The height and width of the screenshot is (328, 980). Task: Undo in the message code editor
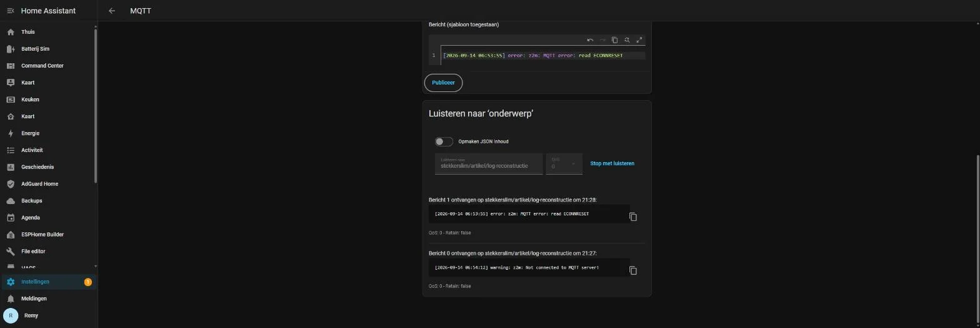click(590, 40)
